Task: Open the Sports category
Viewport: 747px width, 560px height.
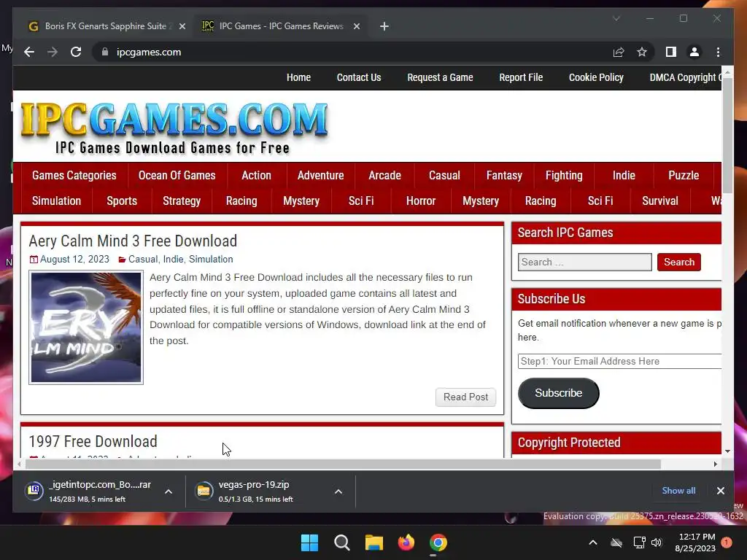Action: 122,201
